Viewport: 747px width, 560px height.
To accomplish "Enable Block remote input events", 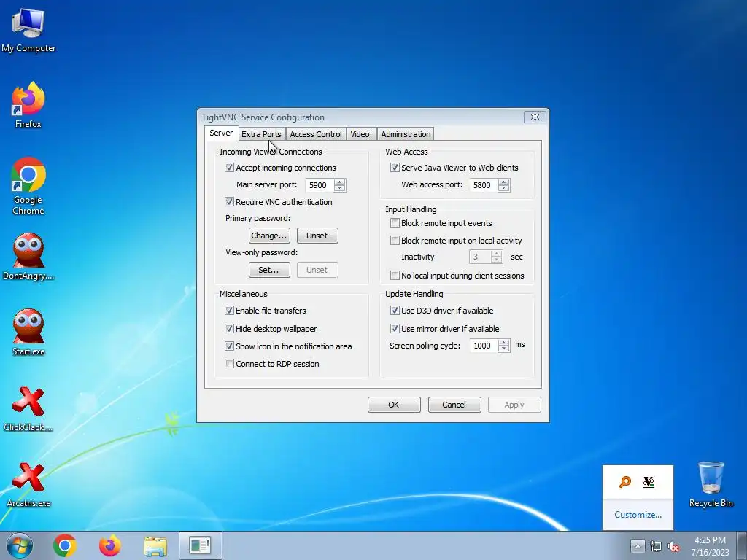I will (395, 223).
